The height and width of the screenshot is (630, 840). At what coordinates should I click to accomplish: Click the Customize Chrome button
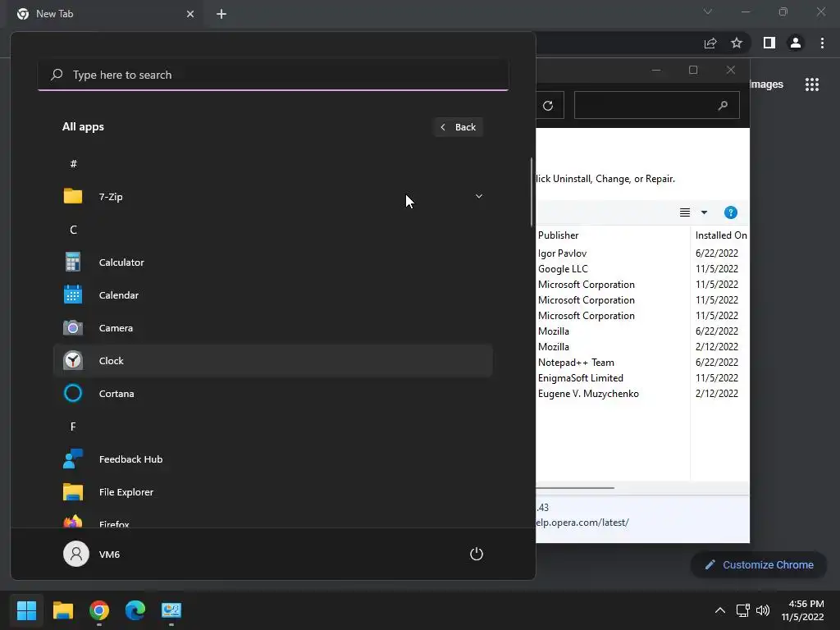(759, 564)
